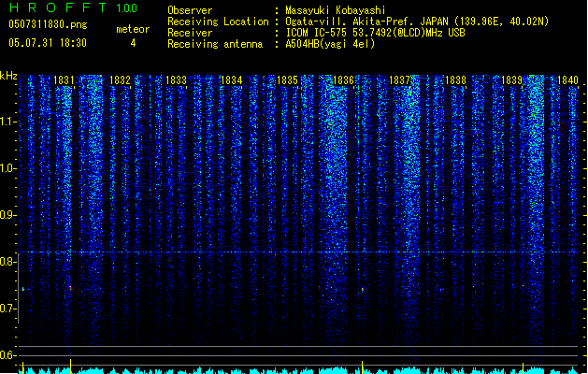Click the 1835 time marker
Screen dimensions: 588x374
coord(287,80)
